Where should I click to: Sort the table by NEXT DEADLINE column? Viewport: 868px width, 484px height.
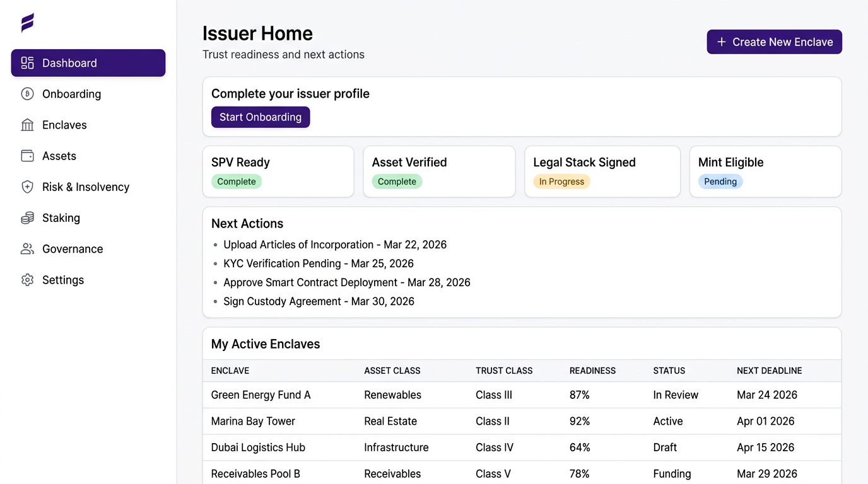click(770, 371)
